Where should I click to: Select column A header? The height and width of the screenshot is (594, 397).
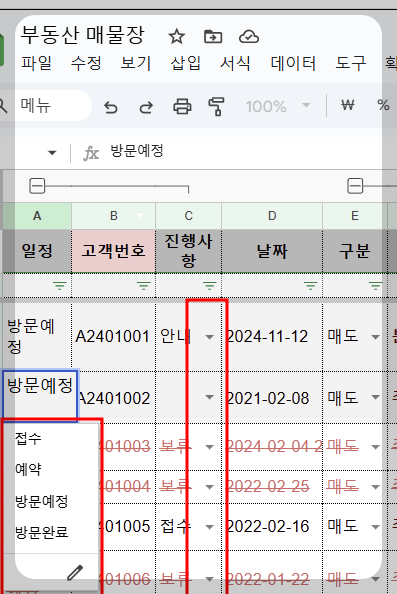[x=37, y=216]
